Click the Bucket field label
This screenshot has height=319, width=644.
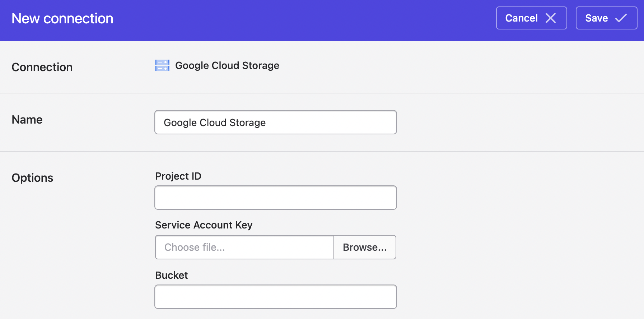(x=171, y=275)
